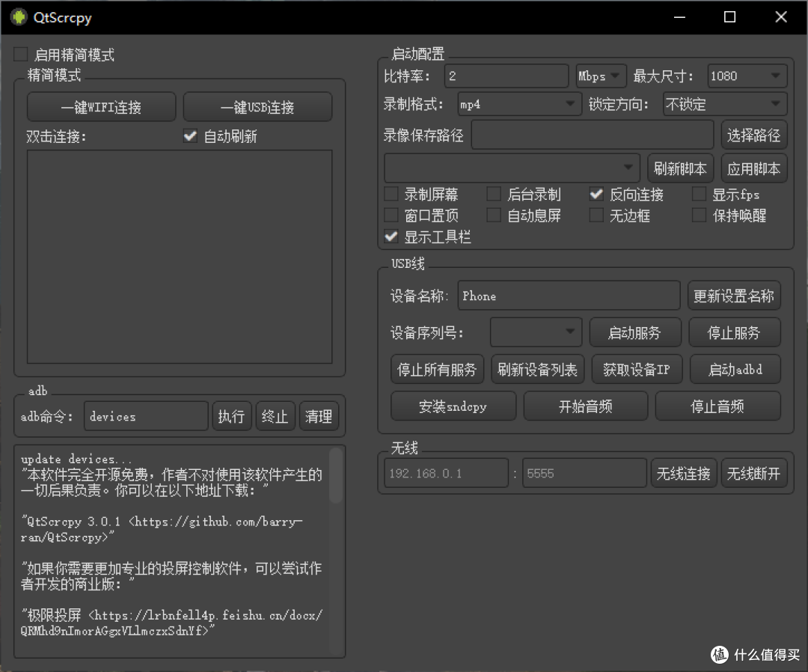Focus the 设备名称 Phone field

tap(569, 296)
